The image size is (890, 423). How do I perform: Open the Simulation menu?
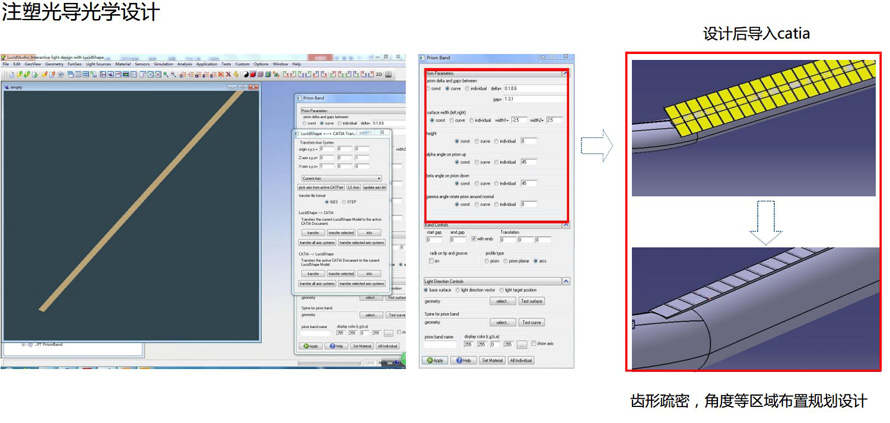click(x=162, y=64)
